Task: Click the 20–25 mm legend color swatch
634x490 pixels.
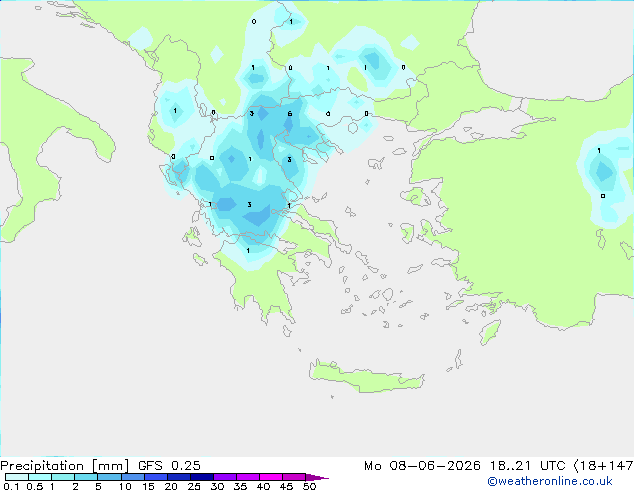Action: [x=179, y=477]
